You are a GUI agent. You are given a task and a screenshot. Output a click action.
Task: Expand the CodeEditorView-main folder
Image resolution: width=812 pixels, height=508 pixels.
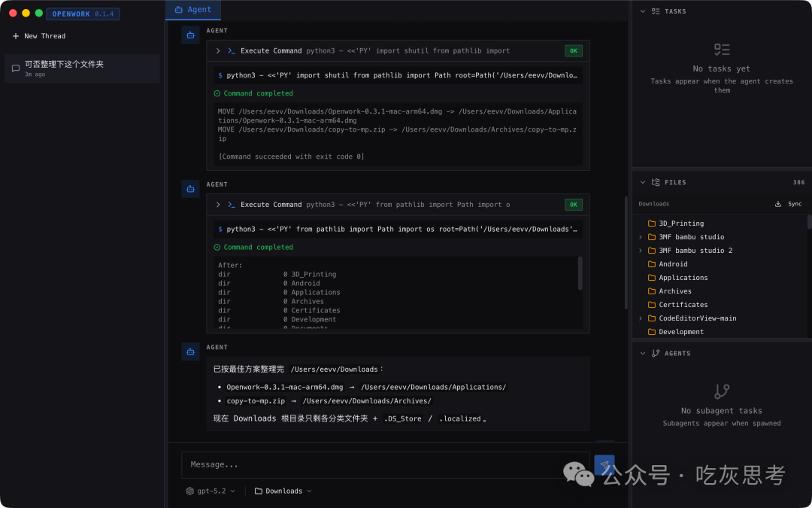(x=641, y=318)
